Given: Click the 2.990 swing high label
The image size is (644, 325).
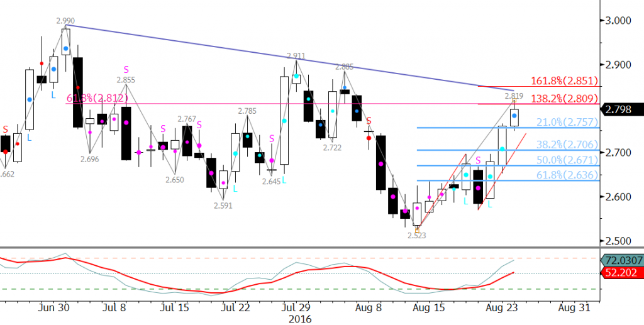Looking at the screenshot, I should pyautogui.click(x=66, y=21).
